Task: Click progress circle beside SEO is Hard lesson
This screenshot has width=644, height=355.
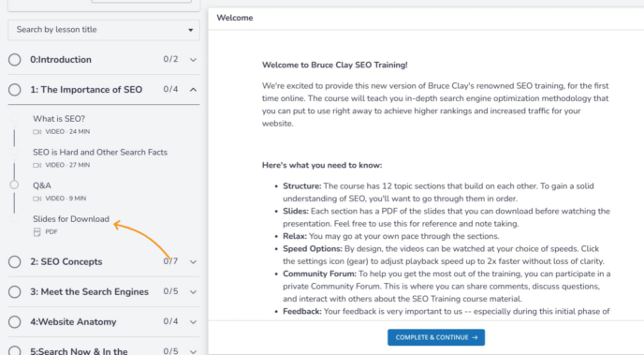Action: (14, 152)
